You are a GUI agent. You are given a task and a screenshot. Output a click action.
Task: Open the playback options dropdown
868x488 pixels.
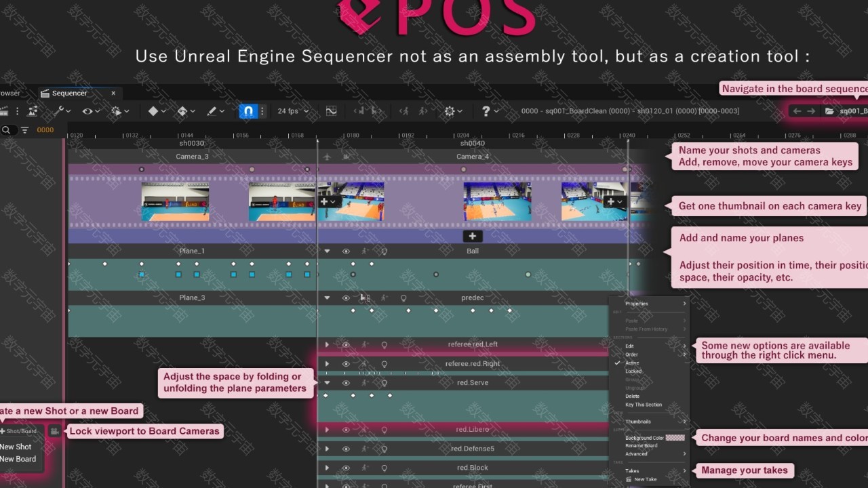click(x=119, y=111)
